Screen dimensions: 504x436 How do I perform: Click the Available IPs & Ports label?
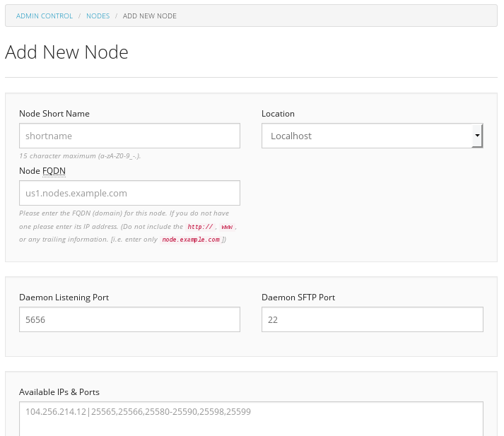59,392
